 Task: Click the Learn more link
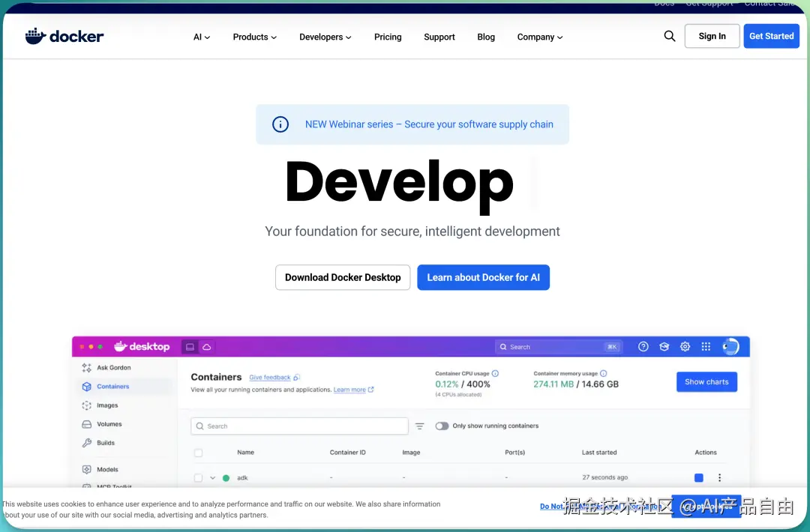[349, 390]
